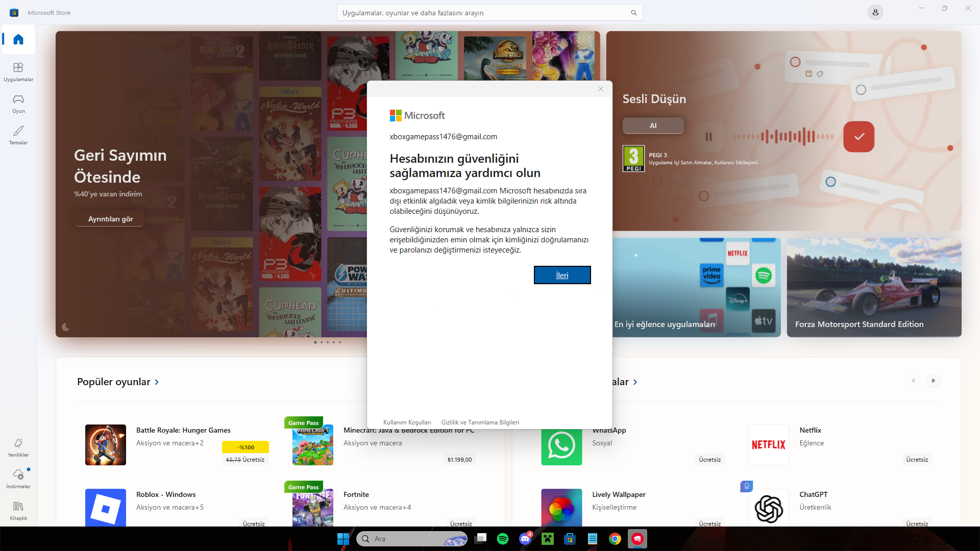
Task: Click the ChatGPT title text
Action: click(x=814, y=494)
